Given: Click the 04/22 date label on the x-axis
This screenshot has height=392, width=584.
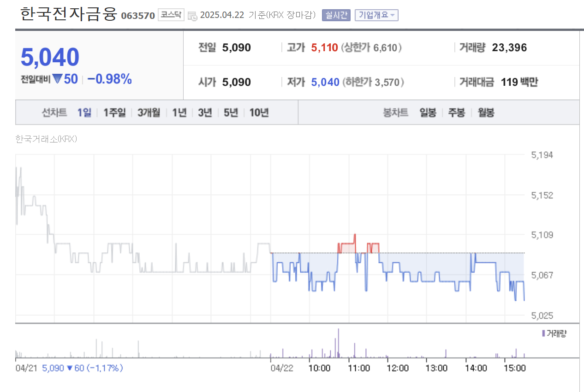Looking at the screenshot, I should click(282, 368).
